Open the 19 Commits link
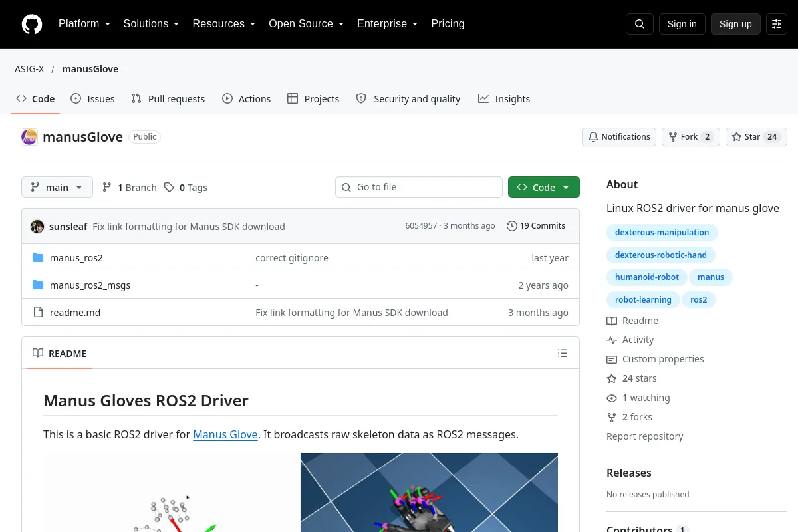The image size is (798, 532). 536,226
